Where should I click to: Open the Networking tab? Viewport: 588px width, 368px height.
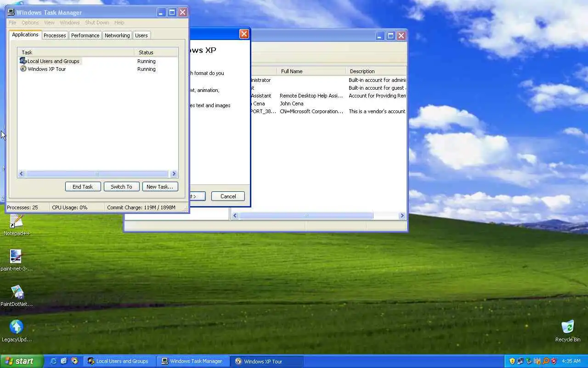pos(117,35)
